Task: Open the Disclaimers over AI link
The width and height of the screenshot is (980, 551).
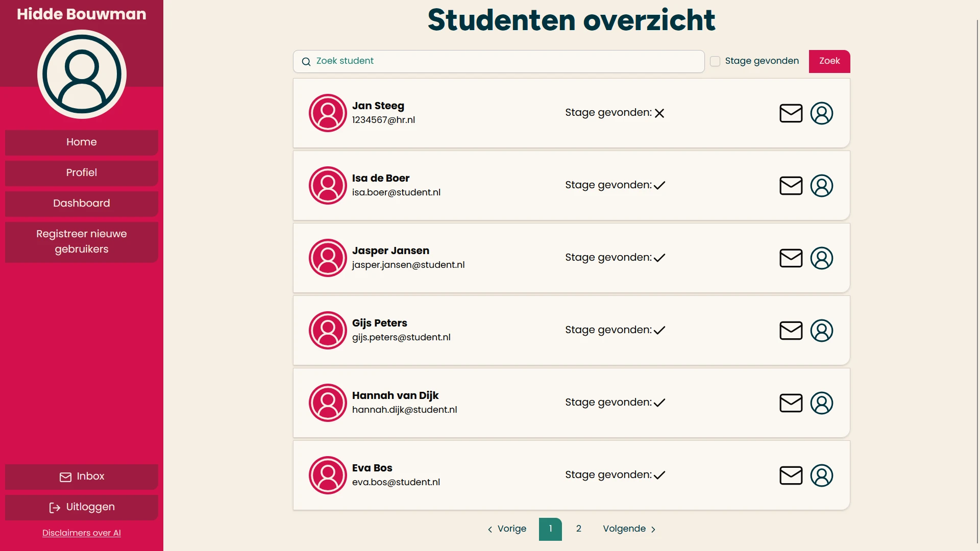Action: point(81,533)
